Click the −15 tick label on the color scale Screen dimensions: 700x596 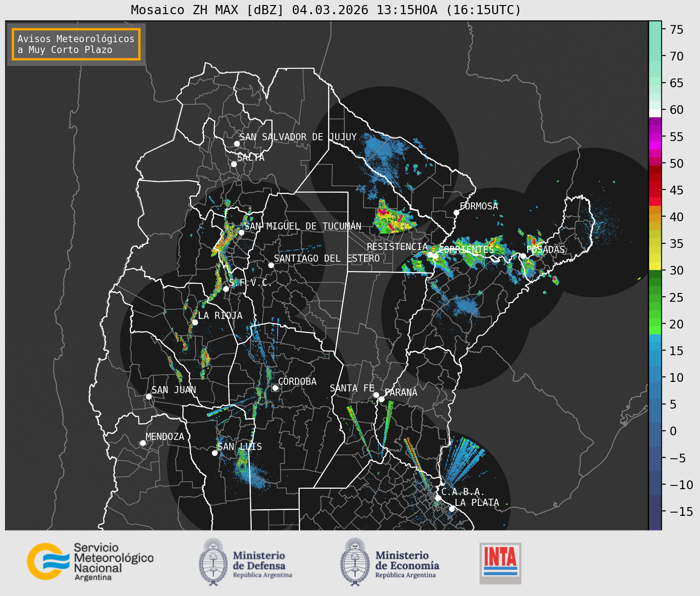tap(682, 512)
